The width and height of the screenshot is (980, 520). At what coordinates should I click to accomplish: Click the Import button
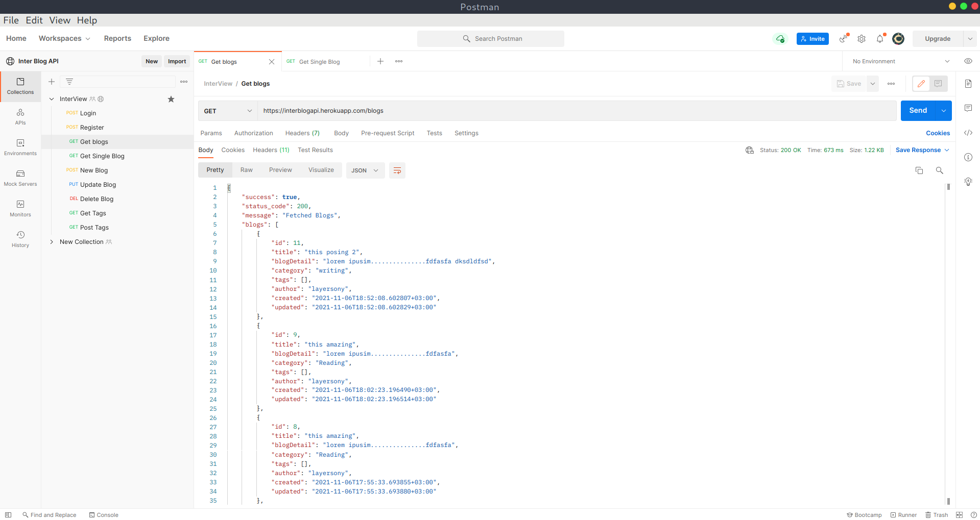coord(177,61)
